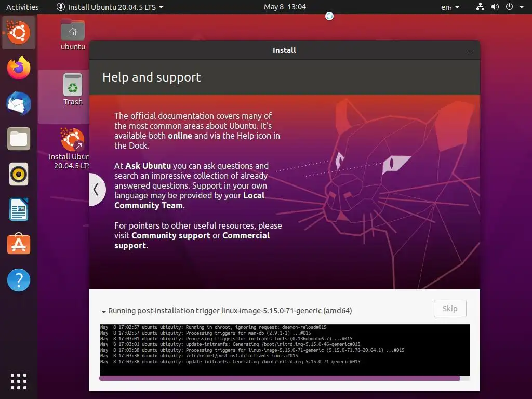This screenshot has height=399, width=532.
Task: Go to previous slide with left arrow
Action: click(96, 189)
